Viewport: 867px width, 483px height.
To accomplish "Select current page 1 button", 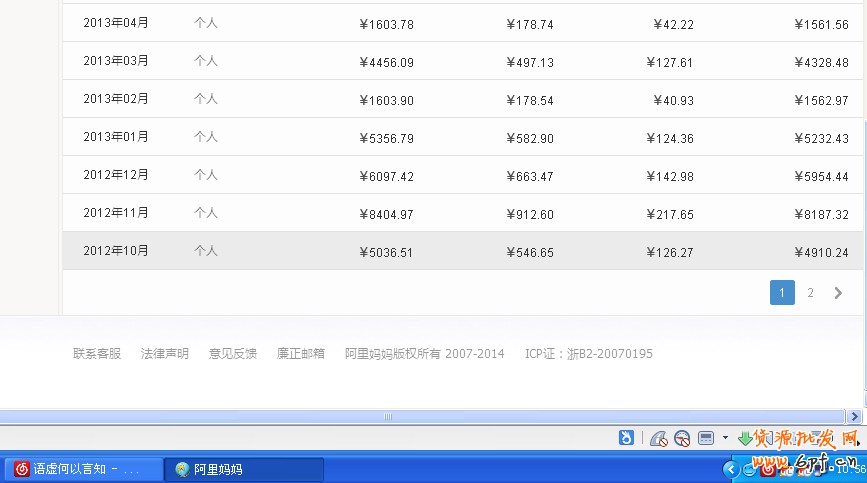I will point(782,293).
